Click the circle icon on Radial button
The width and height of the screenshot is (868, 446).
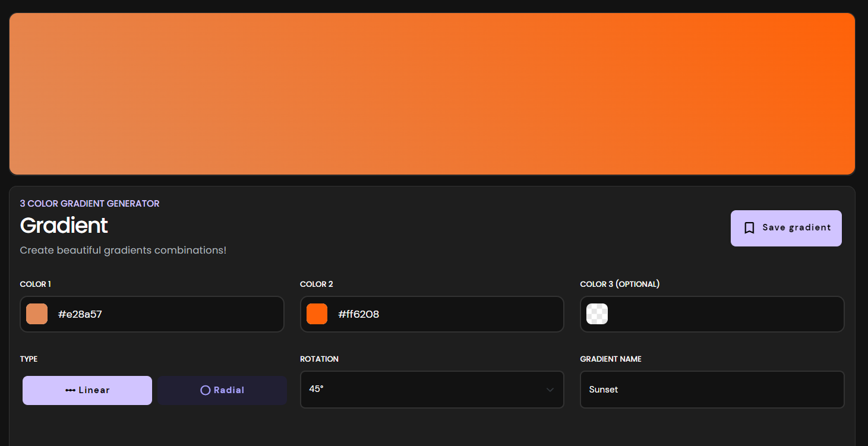click(x=206, y=390)
